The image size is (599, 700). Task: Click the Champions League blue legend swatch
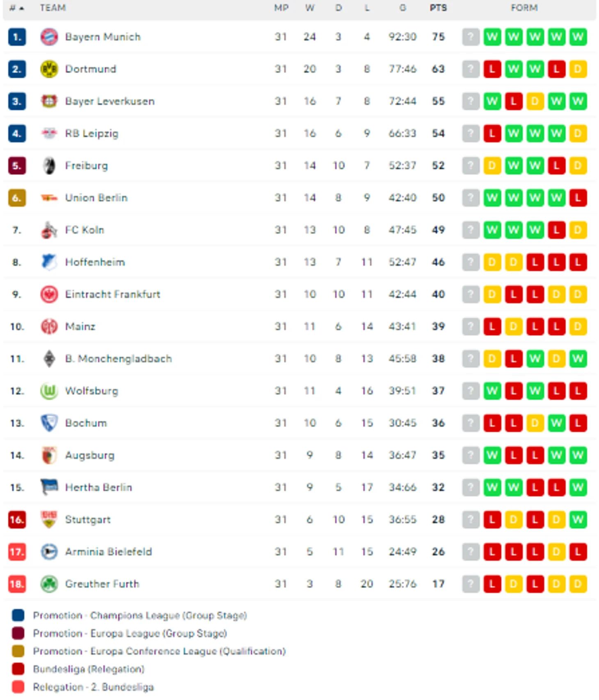click(x=18, y=615)
